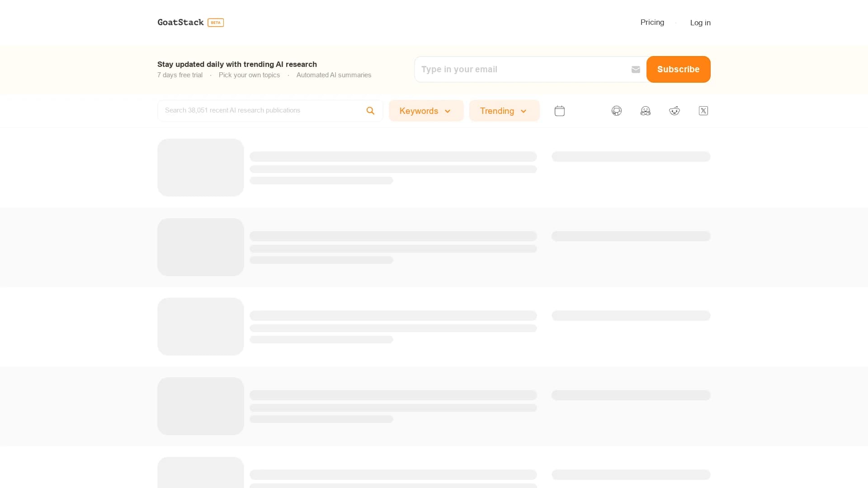
Task: Filter by Hugging Face source icon
Action: 646,111
